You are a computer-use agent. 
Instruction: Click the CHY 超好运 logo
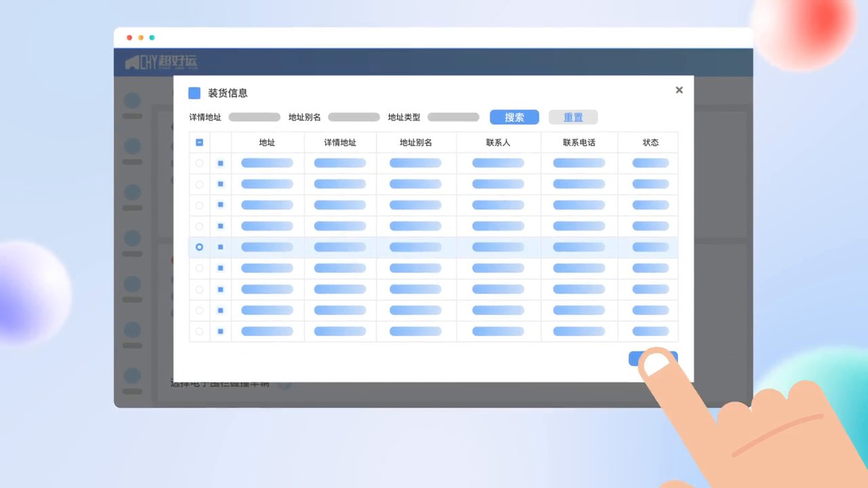[161, 62]
